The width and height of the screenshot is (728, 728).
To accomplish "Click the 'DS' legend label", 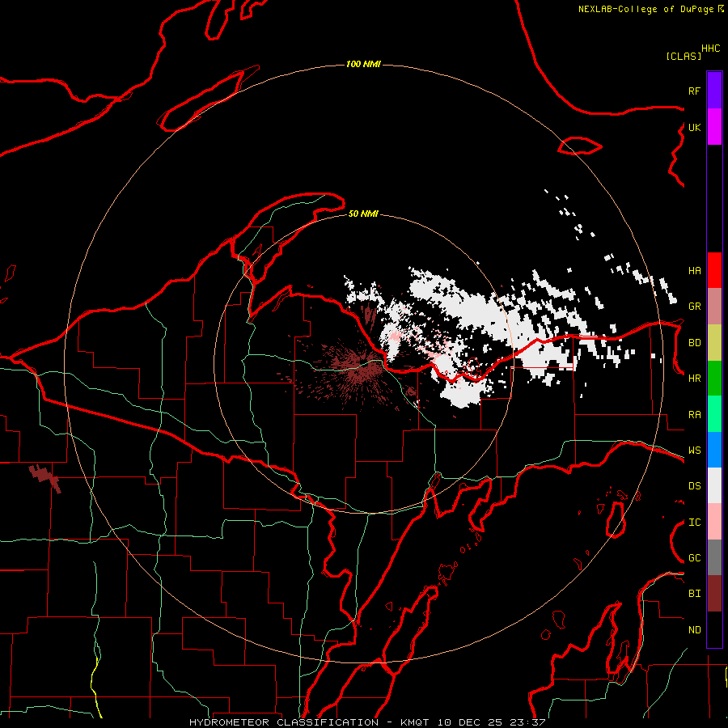I will click(694, 486).
